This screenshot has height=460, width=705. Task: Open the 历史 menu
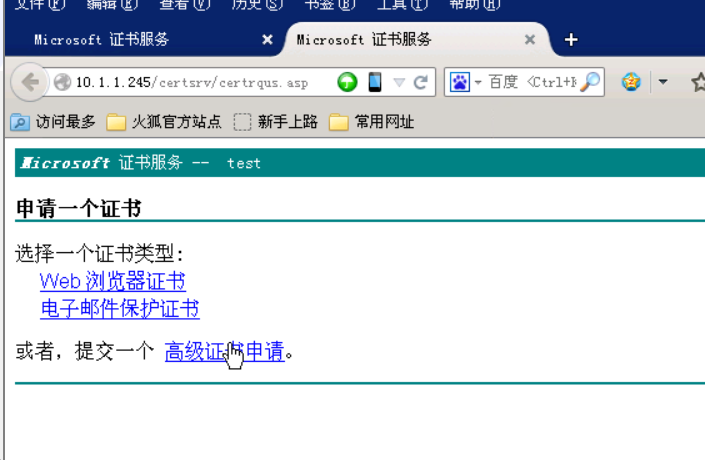click(x=257, y=4)
